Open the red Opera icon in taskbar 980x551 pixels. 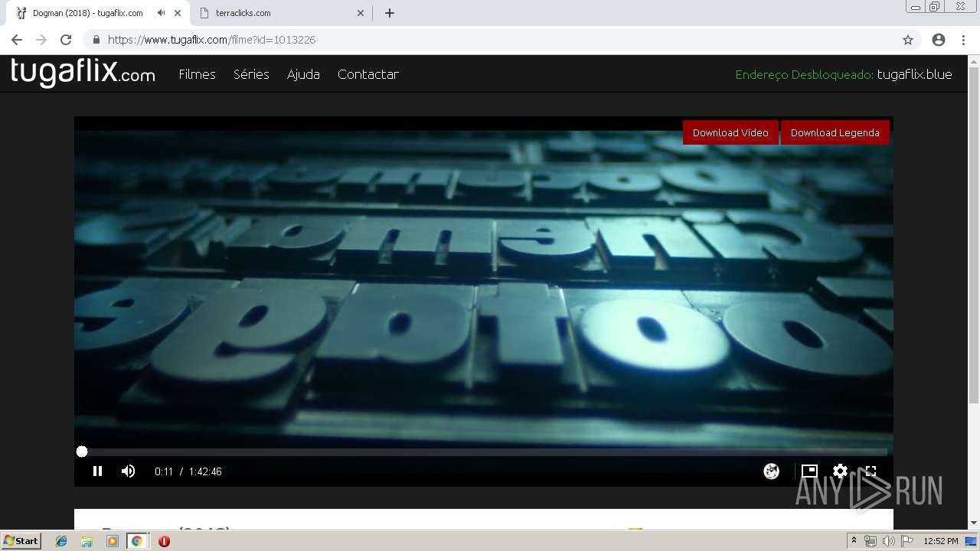(164, 541)
